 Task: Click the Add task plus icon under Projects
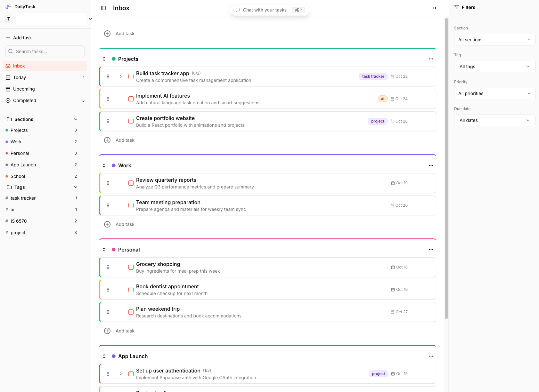coord(107,140)
